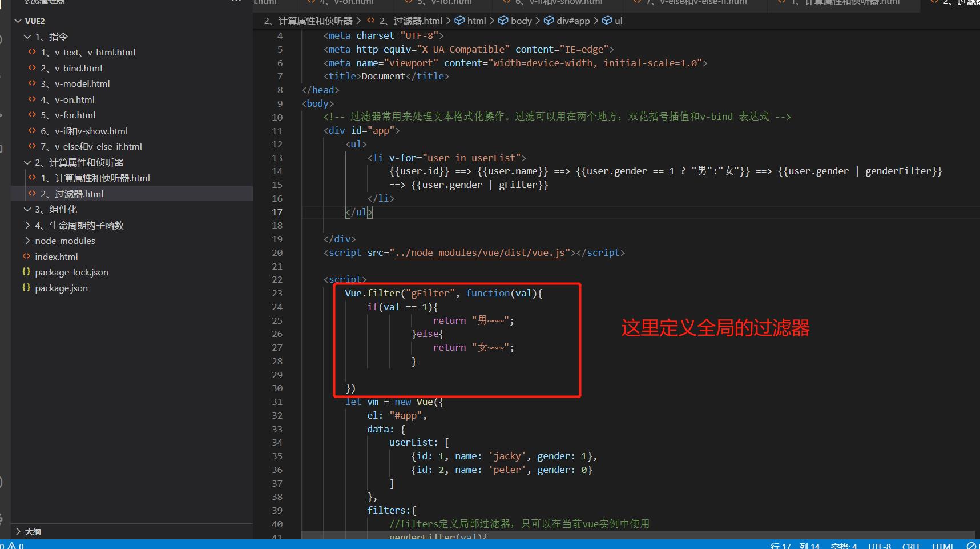Image resolution: width=980 pixels, height=549 pixels.
Task: Click the file icon of 7、v-else和v-else-if.html in explorer
Action: [32, 146]
